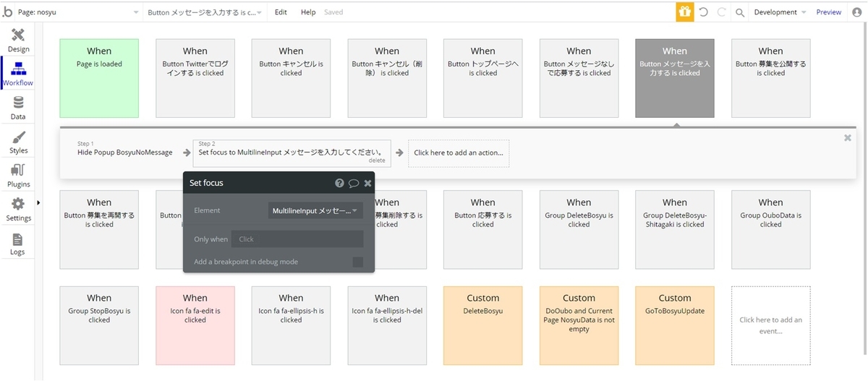
Task: Open the user account avatar icon
Action: [x=857, y=12]
